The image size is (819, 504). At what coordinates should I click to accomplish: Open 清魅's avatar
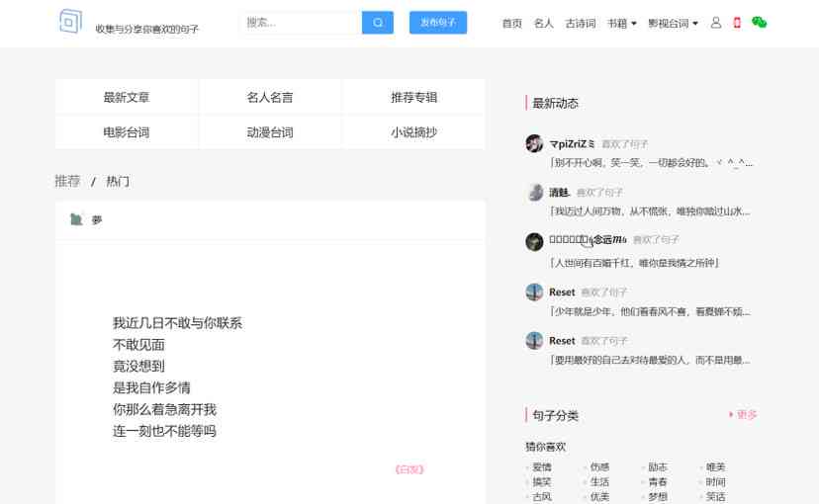[534, 193]
